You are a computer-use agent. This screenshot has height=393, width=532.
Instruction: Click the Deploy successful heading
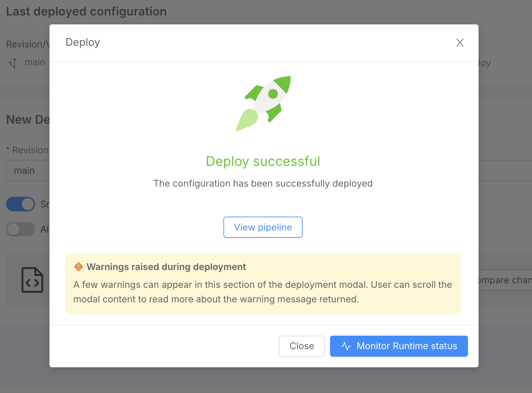pyautogui.click(x=263, y=161)
